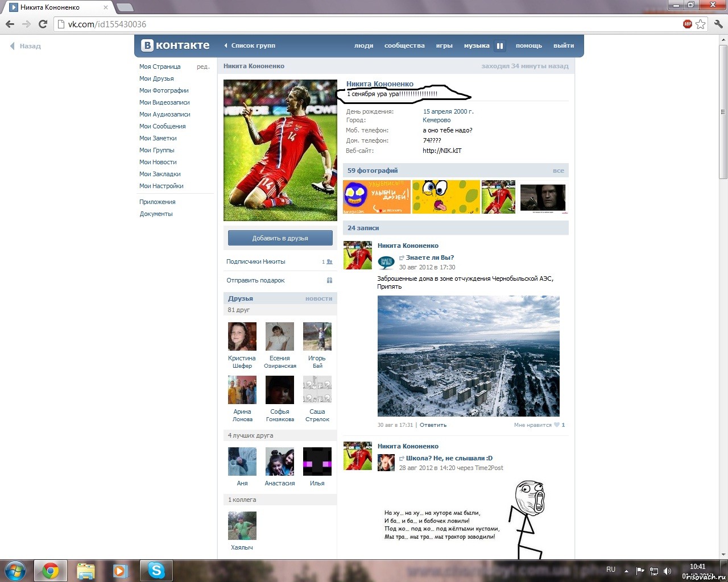Click the все link in the photos header
The width and height of the screenshot is (728, 582).
point(559,171)
